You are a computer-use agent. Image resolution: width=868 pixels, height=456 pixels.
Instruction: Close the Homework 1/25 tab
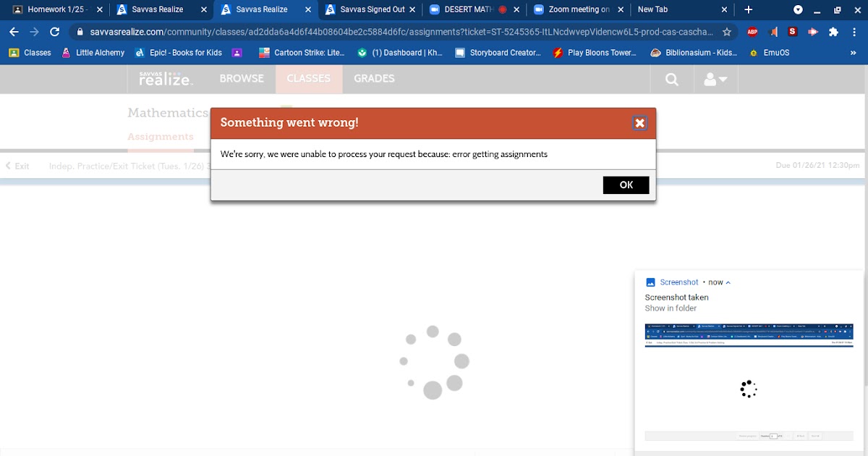pyautogui.click(x=100, y=9)
